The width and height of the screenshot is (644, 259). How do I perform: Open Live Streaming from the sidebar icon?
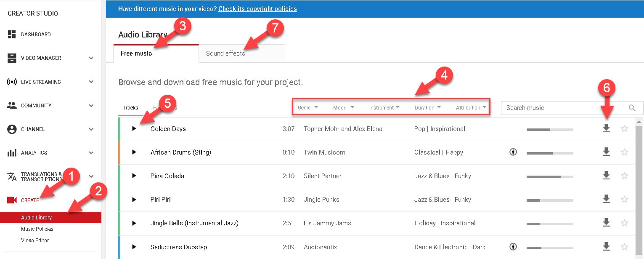11,82
